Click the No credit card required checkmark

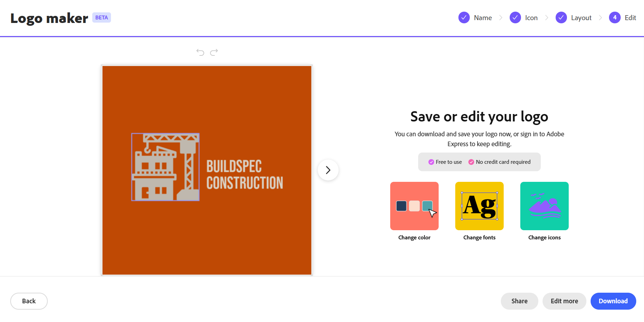pos(471,162)
